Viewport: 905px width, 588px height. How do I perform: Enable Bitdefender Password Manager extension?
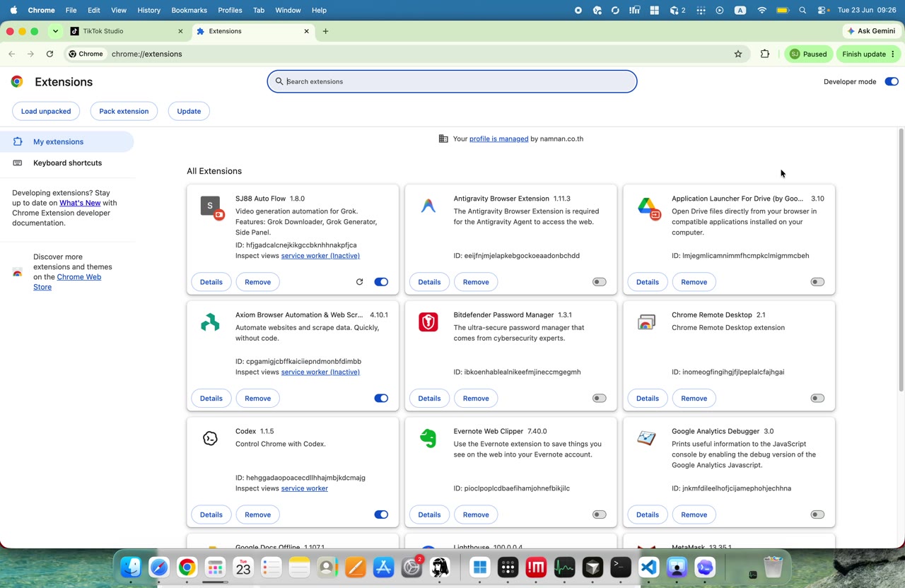599,398
